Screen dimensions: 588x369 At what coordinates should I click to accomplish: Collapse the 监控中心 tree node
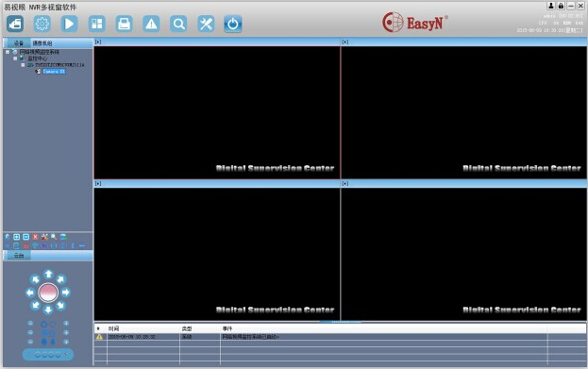pos(15,59)
